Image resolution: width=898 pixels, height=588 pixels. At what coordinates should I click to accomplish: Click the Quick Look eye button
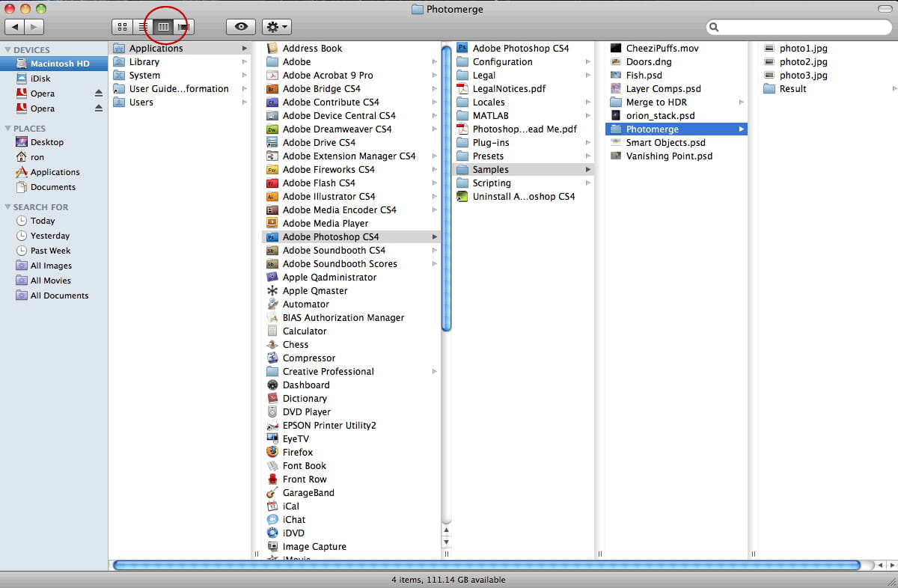coord(241,27)
